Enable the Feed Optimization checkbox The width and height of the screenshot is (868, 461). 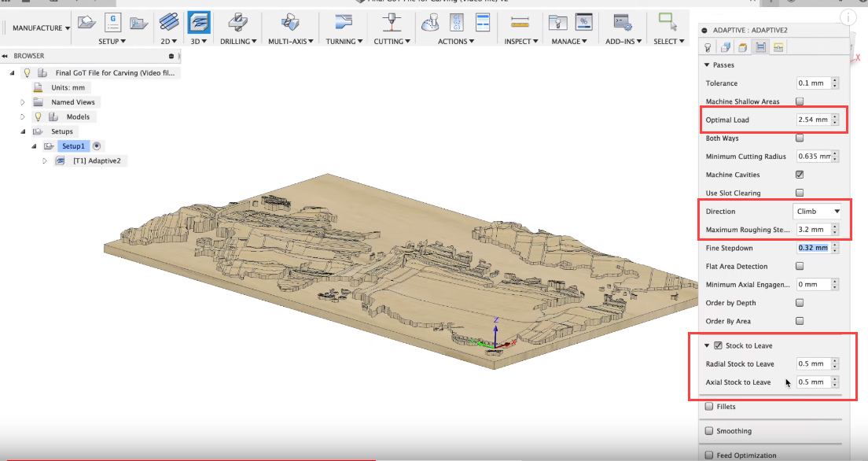709,455
